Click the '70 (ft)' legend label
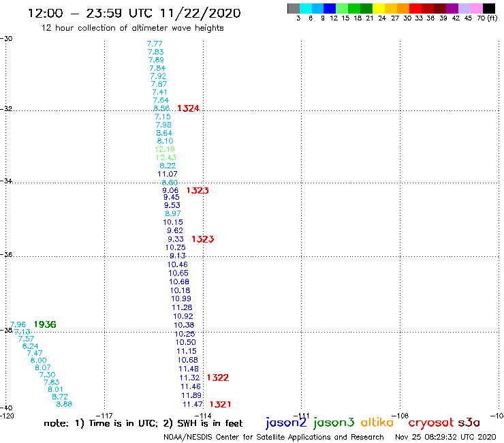Image resolution: width=504 pixels, height=443 pixels. (x=487, y=18)
